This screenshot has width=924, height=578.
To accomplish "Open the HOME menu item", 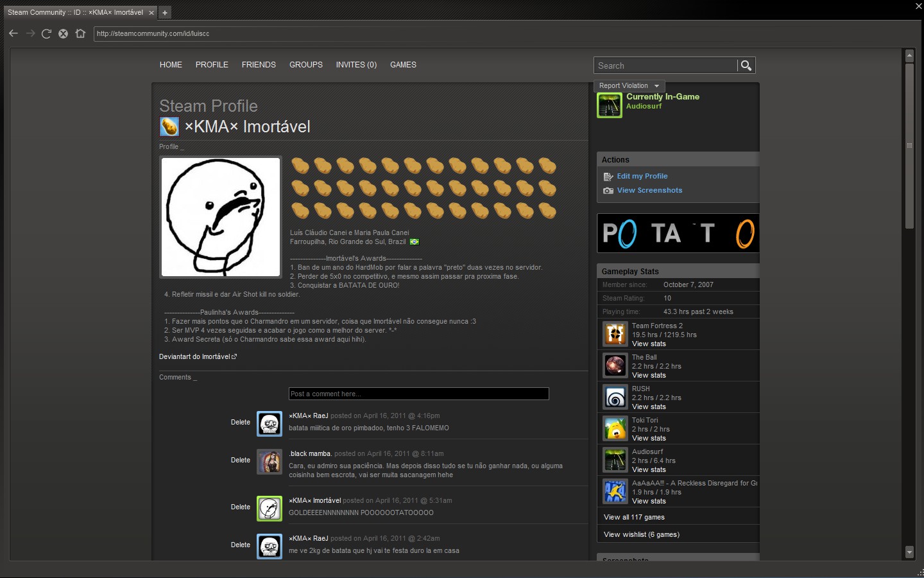I will (x=171, y=65).
